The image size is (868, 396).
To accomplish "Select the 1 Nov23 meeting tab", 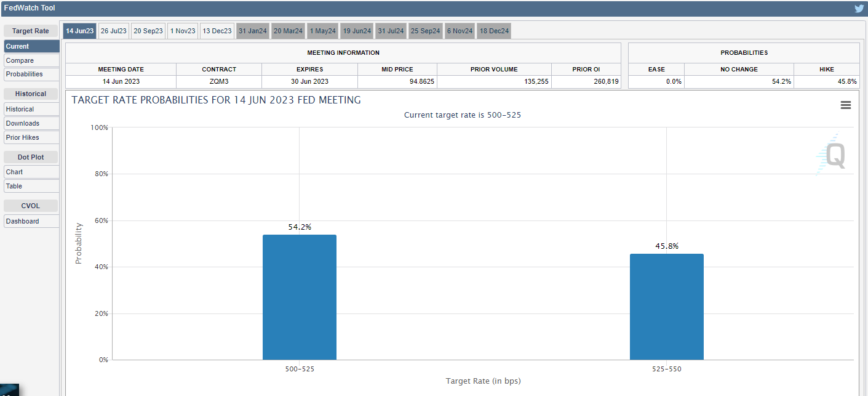I will (183, 31).
